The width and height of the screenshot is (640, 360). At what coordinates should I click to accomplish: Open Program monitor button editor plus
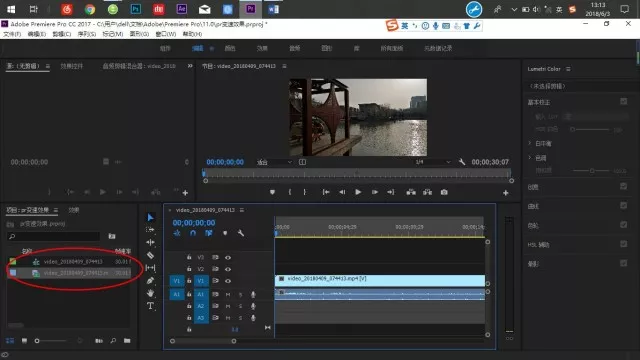point(506,193)
